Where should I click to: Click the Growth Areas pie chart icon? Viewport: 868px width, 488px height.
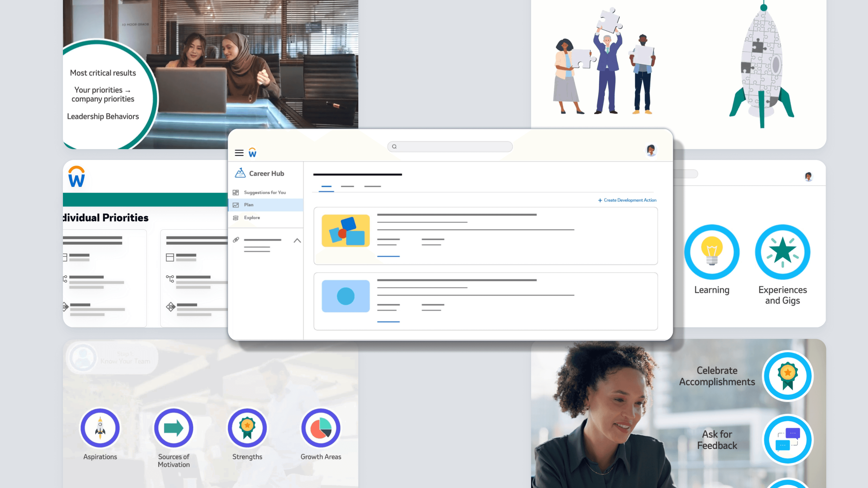pos(320,428)
